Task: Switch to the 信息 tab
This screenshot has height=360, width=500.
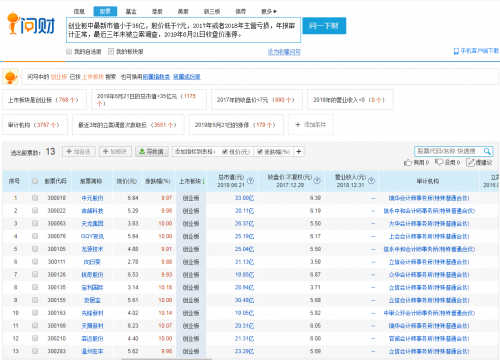Action: click(79, 11)
